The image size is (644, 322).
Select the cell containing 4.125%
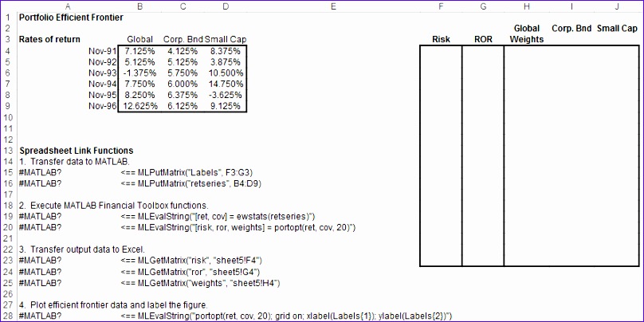[x=183, y=51]
